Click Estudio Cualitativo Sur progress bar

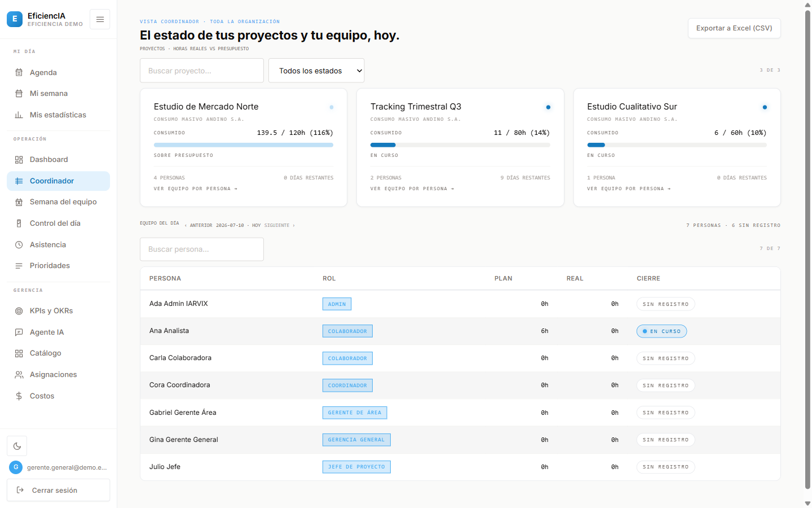click(x=677, y=145)
